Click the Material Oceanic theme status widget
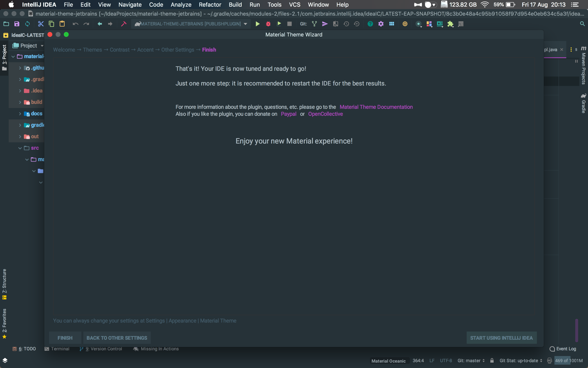This screenshot has height=368, width=588. 388,361
